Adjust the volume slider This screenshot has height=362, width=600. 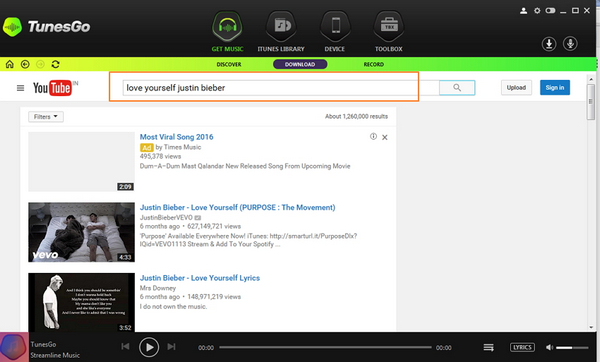(x=572, y=347)
